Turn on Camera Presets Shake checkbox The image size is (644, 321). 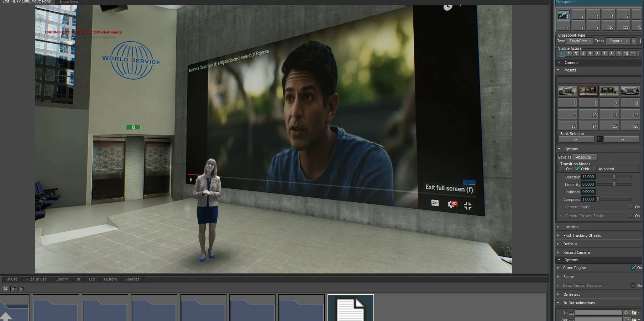pos(631,216)
